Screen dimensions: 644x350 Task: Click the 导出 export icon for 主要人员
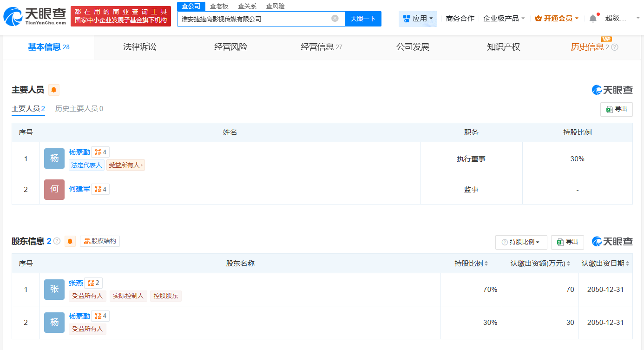(616, 109)
